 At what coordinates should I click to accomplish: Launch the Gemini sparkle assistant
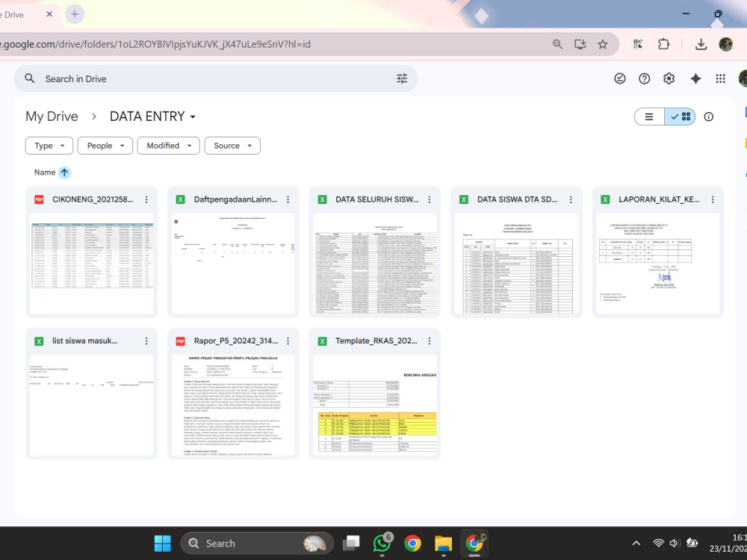click(695, 78)
